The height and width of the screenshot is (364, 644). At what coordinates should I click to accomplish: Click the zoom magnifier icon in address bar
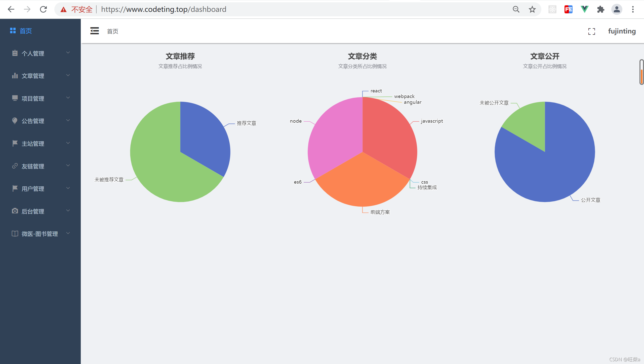click(x=516, y=9)
